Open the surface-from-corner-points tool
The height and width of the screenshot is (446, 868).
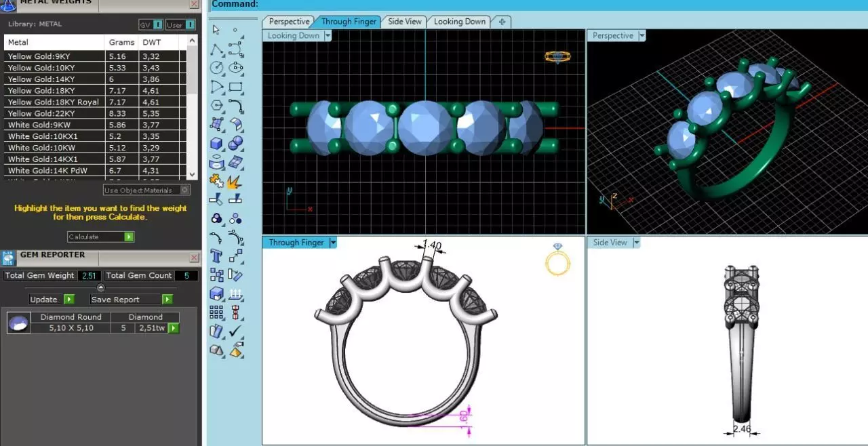pos(216,124)
